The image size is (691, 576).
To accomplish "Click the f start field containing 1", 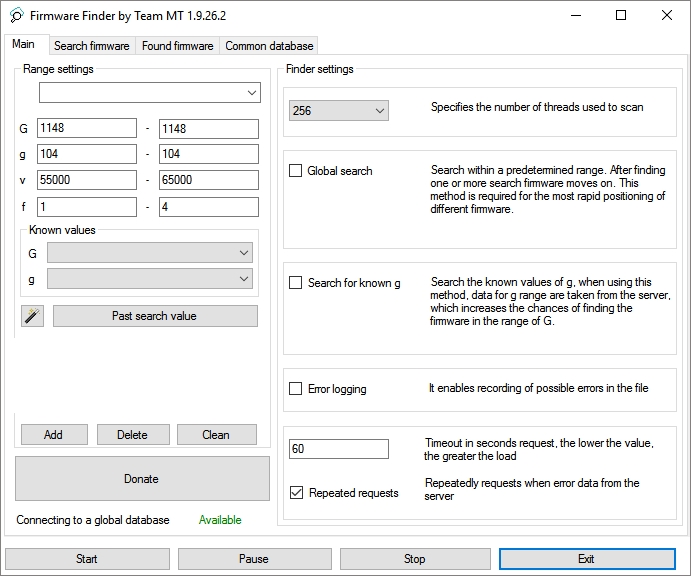I will click(x=87, y=207).
